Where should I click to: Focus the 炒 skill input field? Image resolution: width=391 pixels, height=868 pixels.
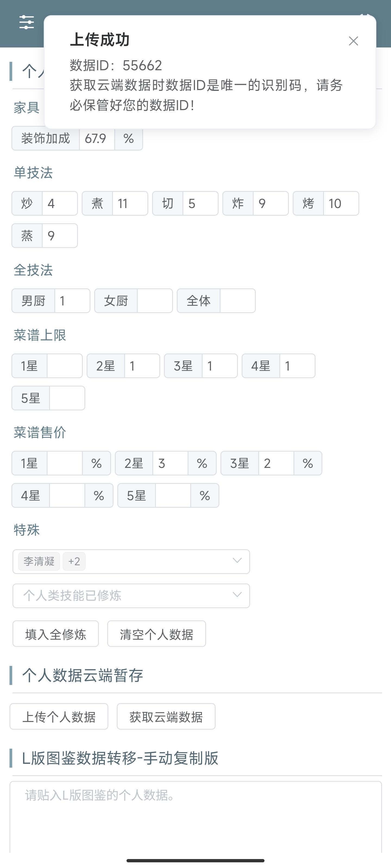tap(59, 203)
